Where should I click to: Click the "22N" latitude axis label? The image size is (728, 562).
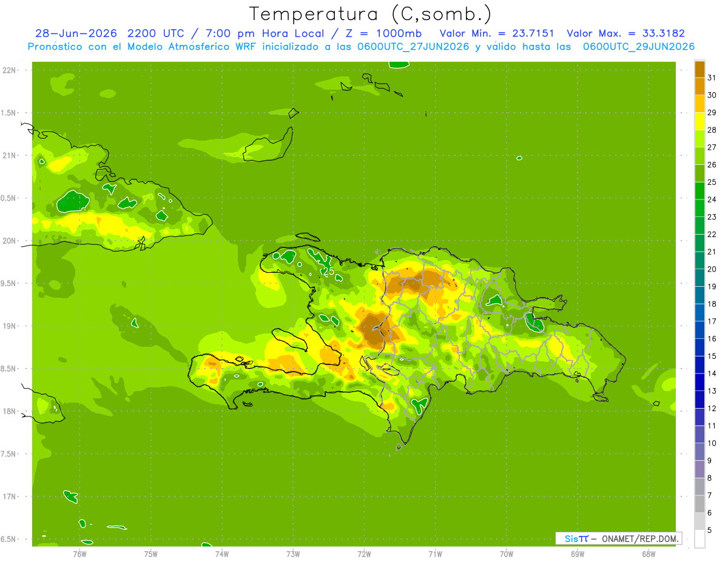9,70
